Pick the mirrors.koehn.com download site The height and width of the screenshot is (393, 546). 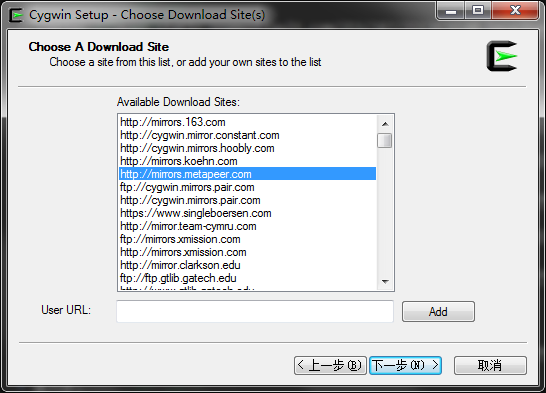(248, 161)
